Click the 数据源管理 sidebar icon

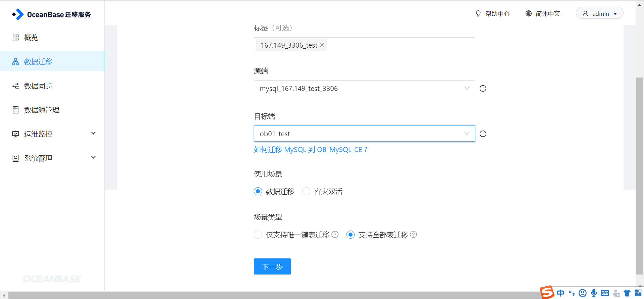click(15, 110)
